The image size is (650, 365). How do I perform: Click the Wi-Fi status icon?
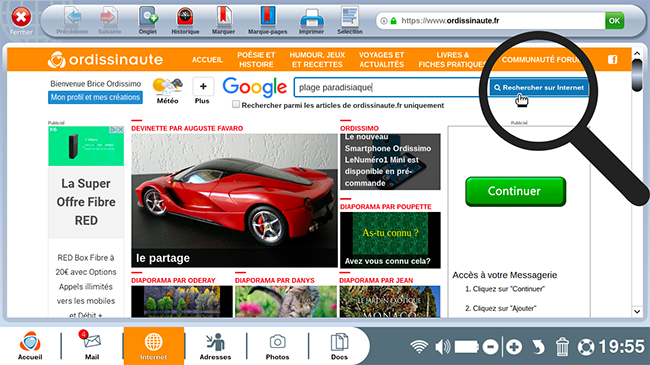click(419, 346)
